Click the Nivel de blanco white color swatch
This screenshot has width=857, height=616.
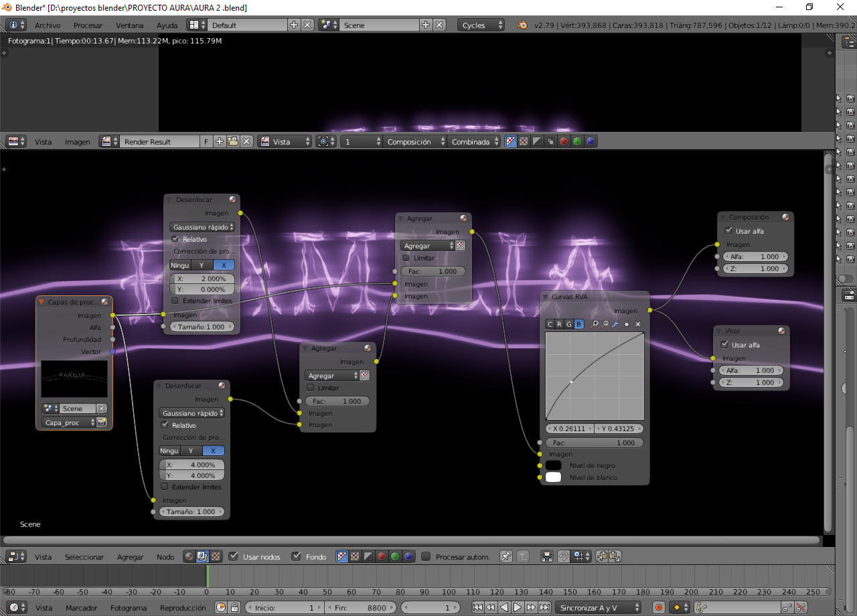553,477
